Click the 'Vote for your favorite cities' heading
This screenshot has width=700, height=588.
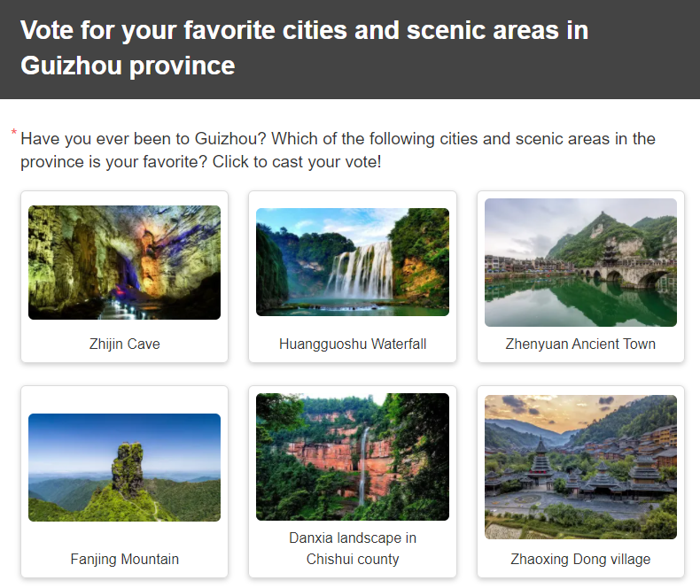(304, 48)
